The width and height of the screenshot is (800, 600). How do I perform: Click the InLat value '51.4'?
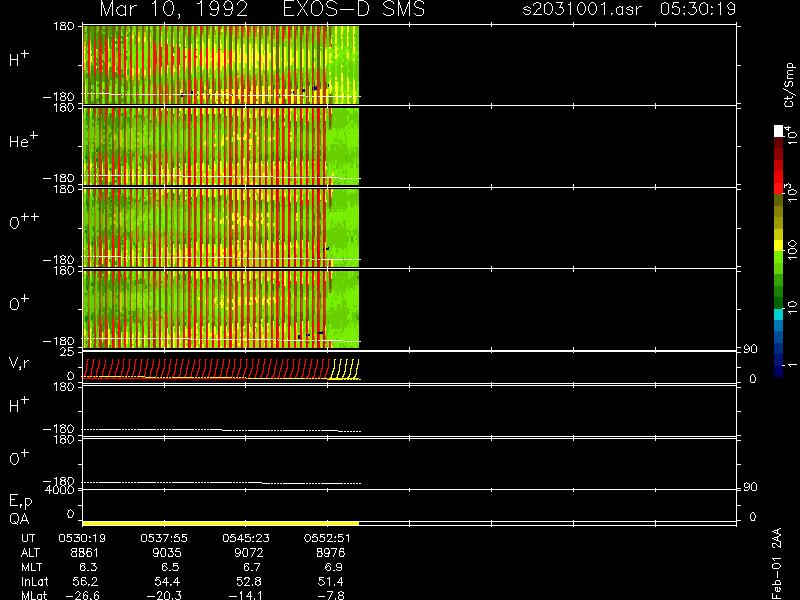[331, 582]
